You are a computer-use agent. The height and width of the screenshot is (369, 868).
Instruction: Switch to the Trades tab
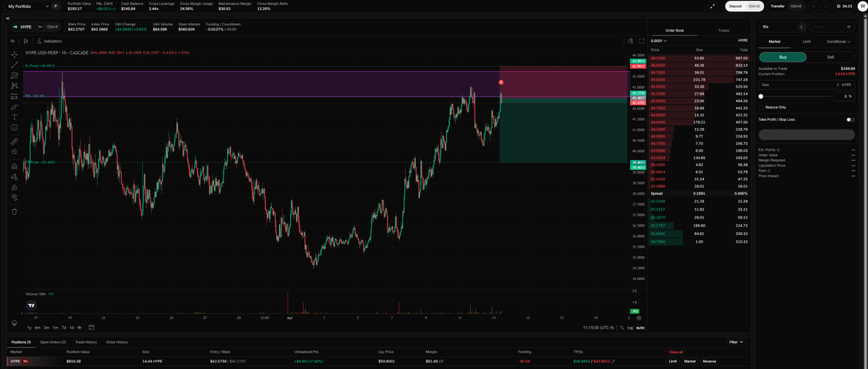pos(723,30)
